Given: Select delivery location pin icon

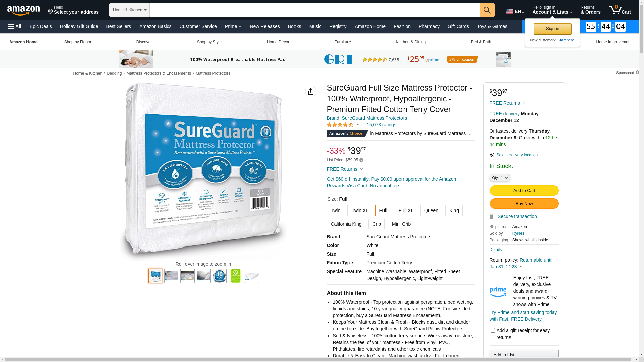Looking at the screenshot, I should [492, 155].
